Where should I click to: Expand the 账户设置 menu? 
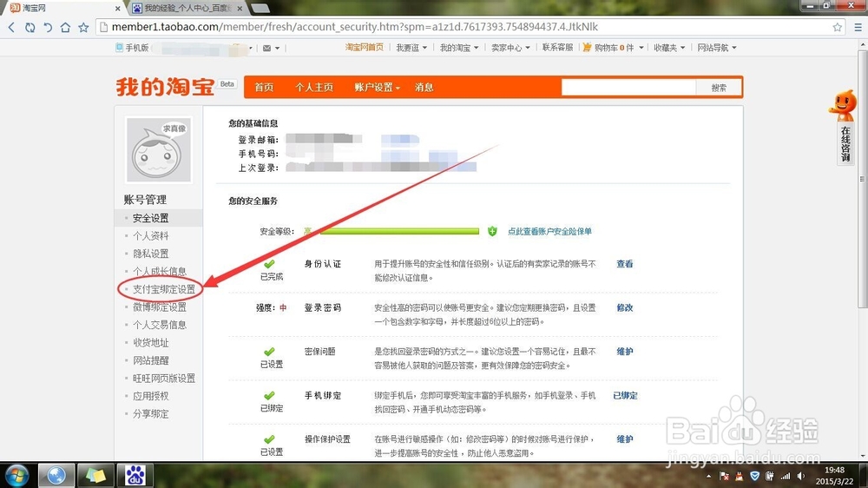pyautogui.click(x=377, y=88)
